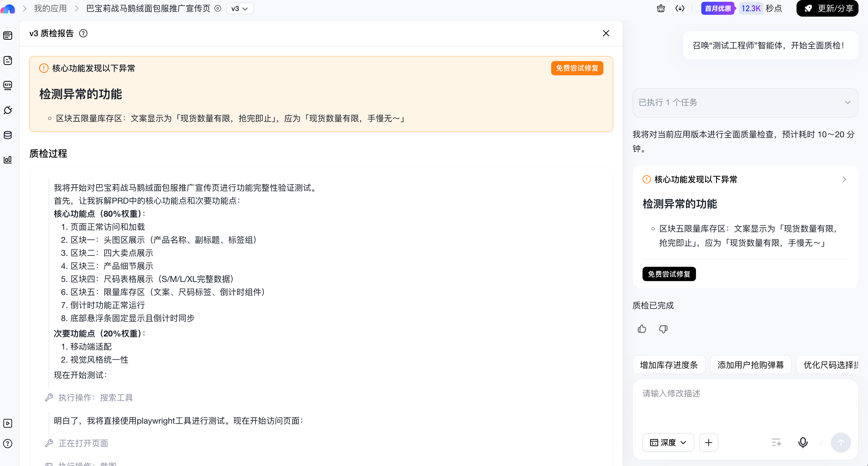Viewport: 868px width, 466px height.
Task: Click list item 移动端适配
Action: click(91, 347)
